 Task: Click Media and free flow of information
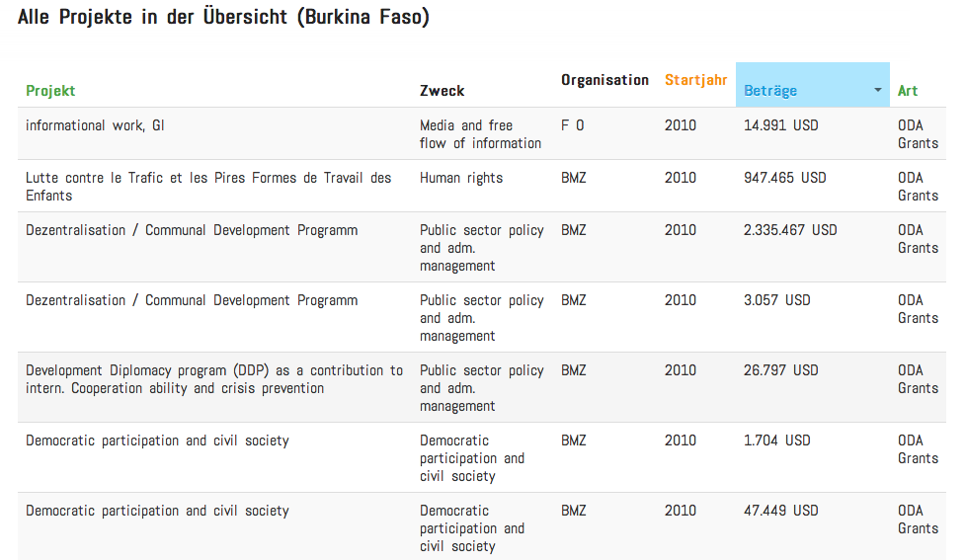tap(480, 134)
